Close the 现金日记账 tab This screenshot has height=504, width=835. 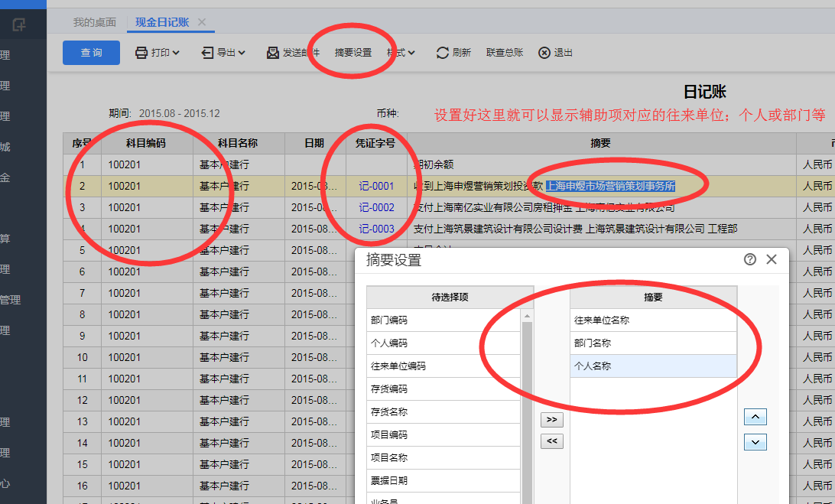coord(202,22)
